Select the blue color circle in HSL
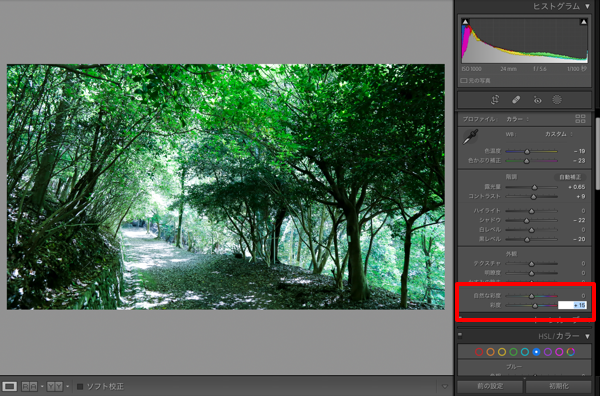 [x=536, y=352]
